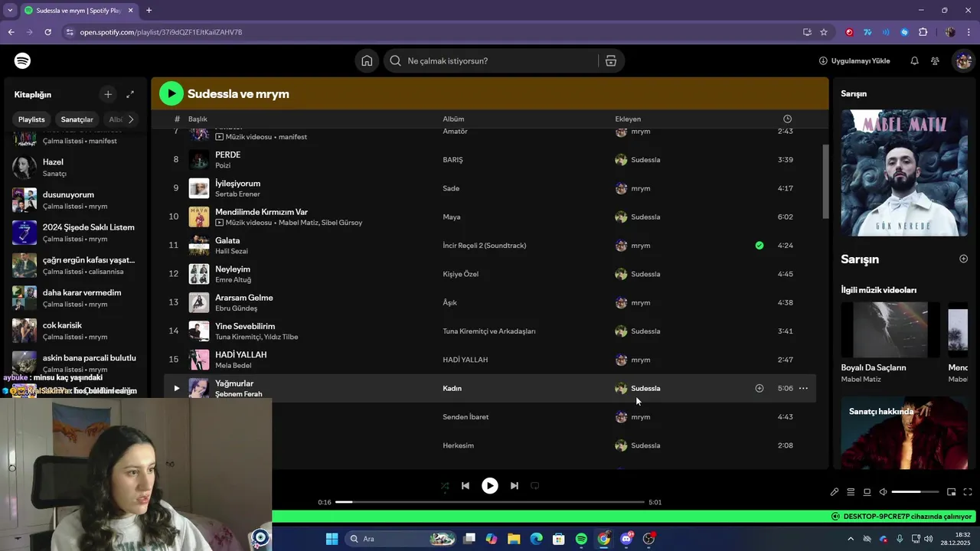
Task: Play the Yağmurlar track row
Action: coord(176,388)
